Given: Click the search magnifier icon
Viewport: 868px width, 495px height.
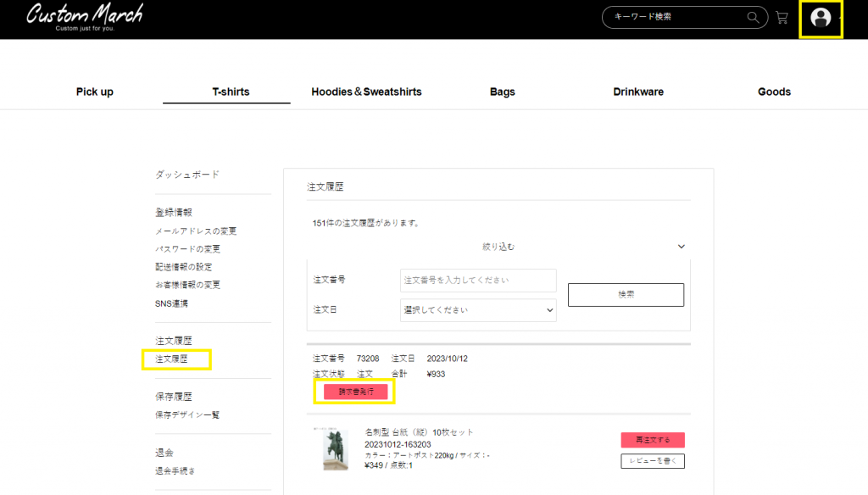Looking at the screenshot, I should point(753,17).
